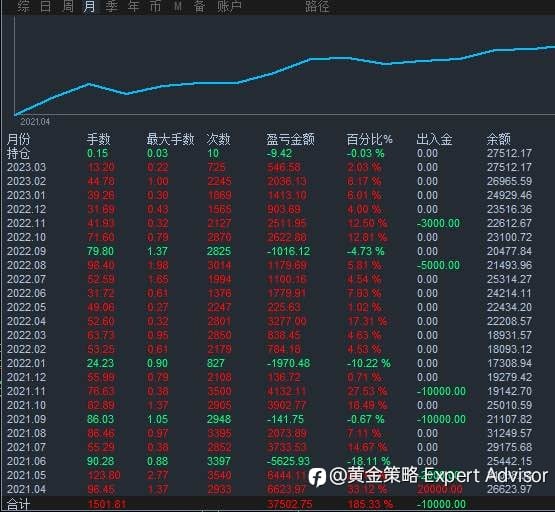Open the 账户 account tab

tap(229, 6)
